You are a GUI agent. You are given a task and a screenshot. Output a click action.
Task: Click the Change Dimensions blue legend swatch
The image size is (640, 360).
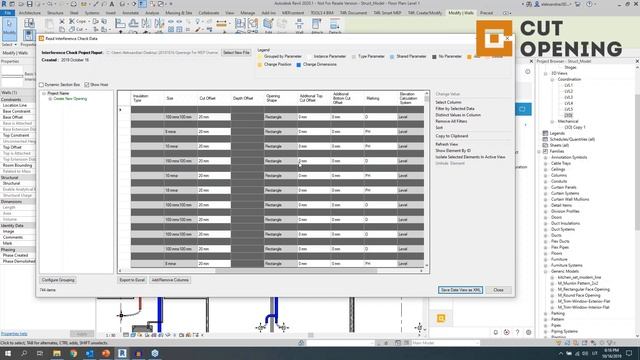pyautogui.click(x=298, y=65)
